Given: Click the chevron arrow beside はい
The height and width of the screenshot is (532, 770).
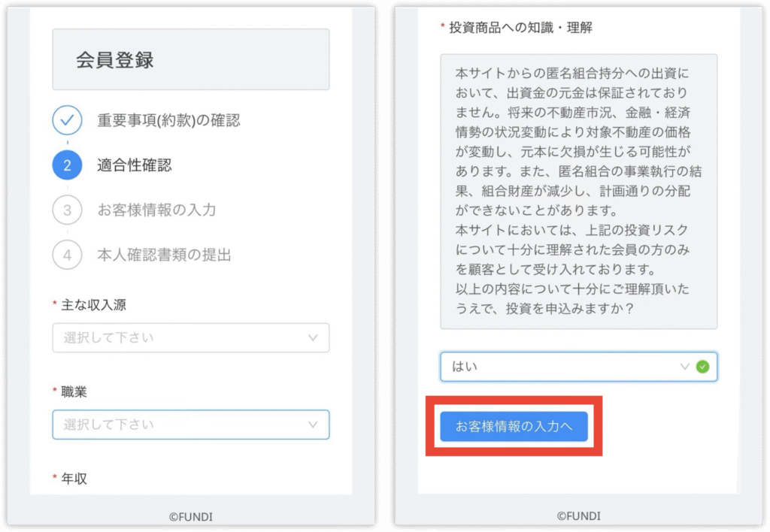Looking at the screenshot, I should (684, 367).
